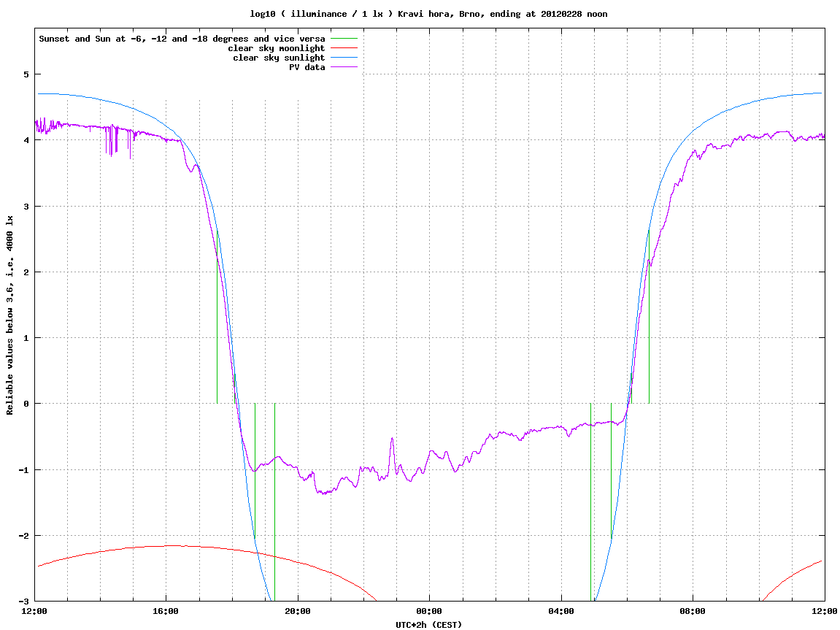Click the green legend line sample

[344, 39]
